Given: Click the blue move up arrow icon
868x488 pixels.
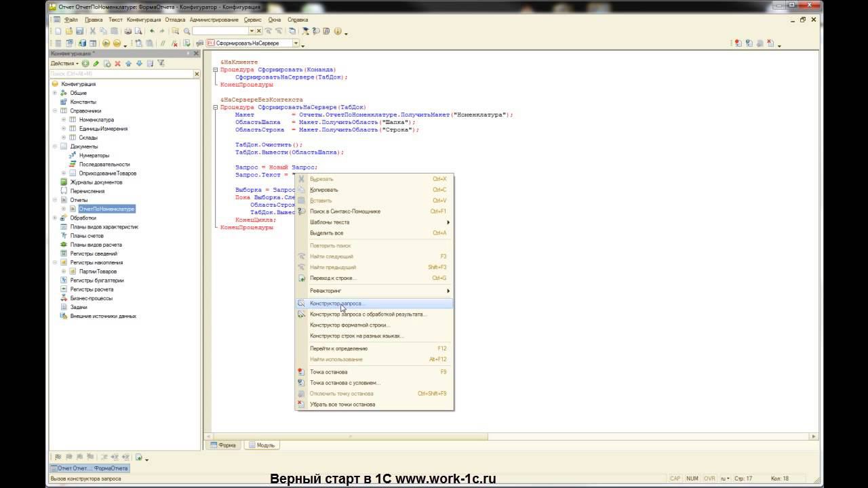Looking at the screenshot, I should click(128, 64).
